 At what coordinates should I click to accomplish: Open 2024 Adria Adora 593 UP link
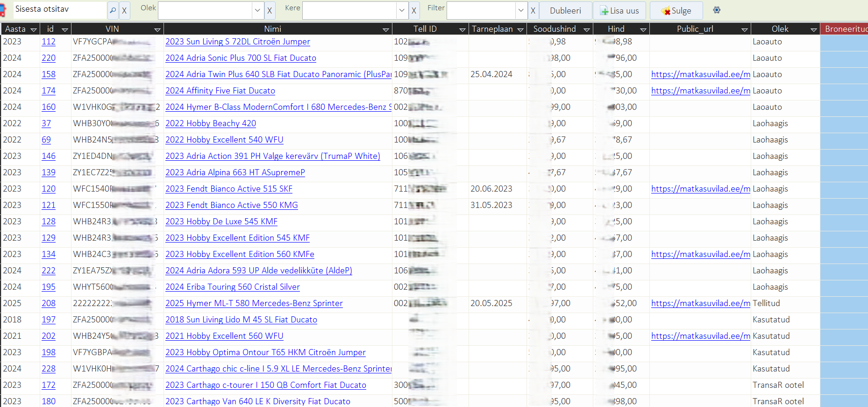point(259,271)
